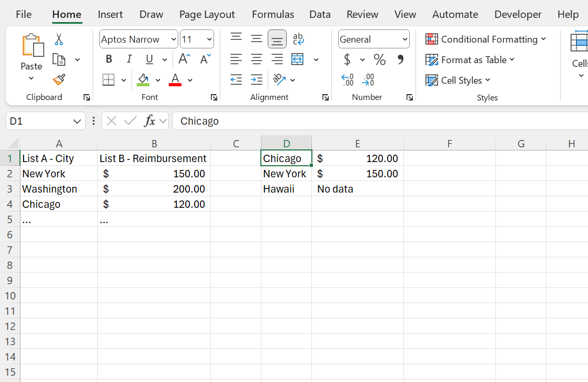588x382 pixels.
Task: Decrease decimal places
Action: (x=368, y=79)
